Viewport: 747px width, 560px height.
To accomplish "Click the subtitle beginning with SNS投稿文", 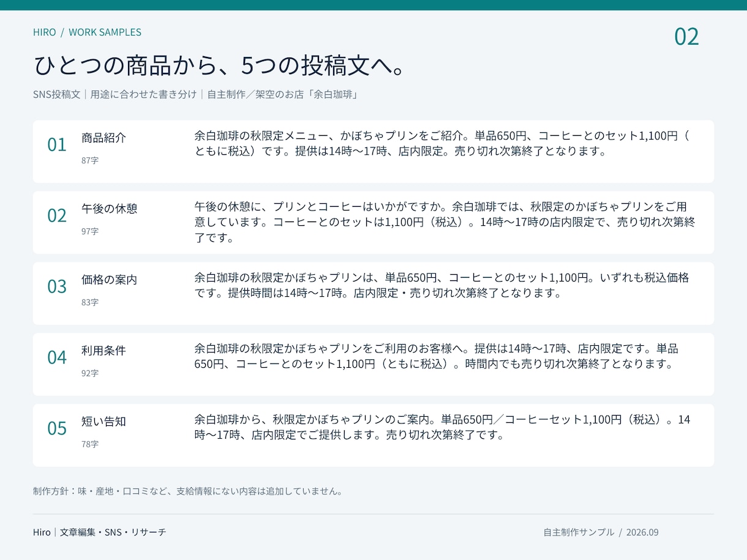I will coord(196,95).
